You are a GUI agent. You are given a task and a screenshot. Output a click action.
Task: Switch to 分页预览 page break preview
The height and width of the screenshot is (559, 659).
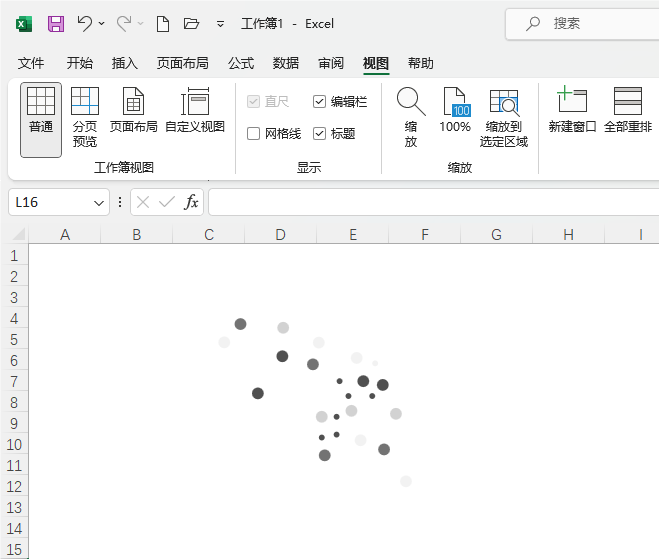point(85,118)
